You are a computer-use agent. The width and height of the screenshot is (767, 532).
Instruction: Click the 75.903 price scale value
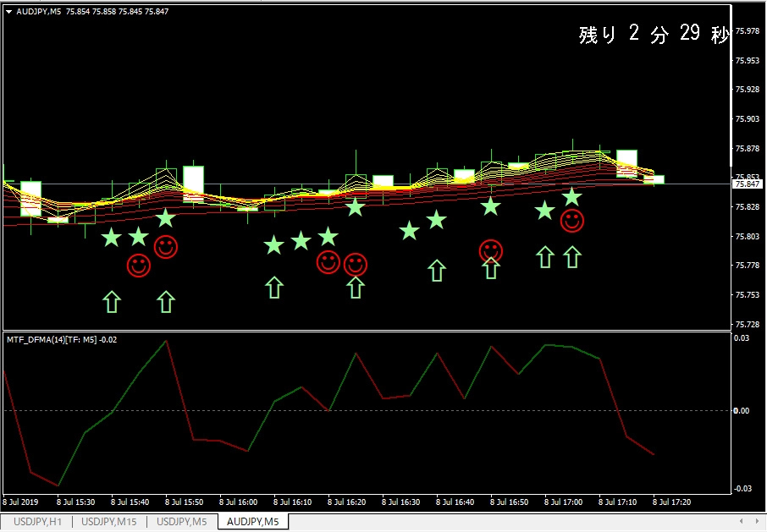coord(747,118)
